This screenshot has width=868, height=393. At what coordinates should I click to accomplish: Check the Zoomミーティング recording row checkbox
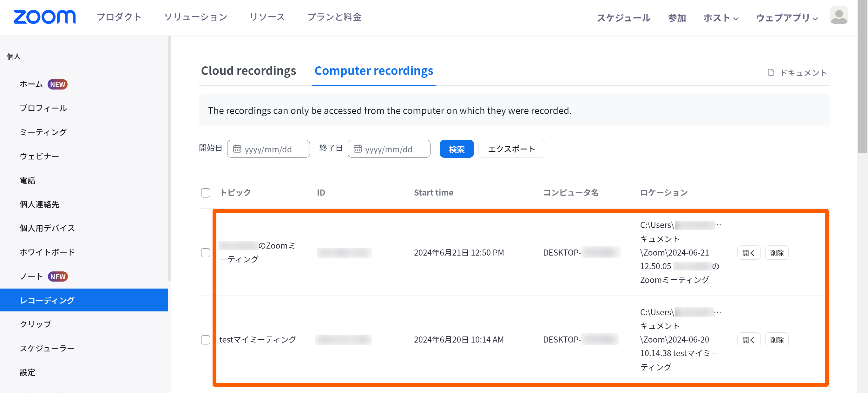205,252
